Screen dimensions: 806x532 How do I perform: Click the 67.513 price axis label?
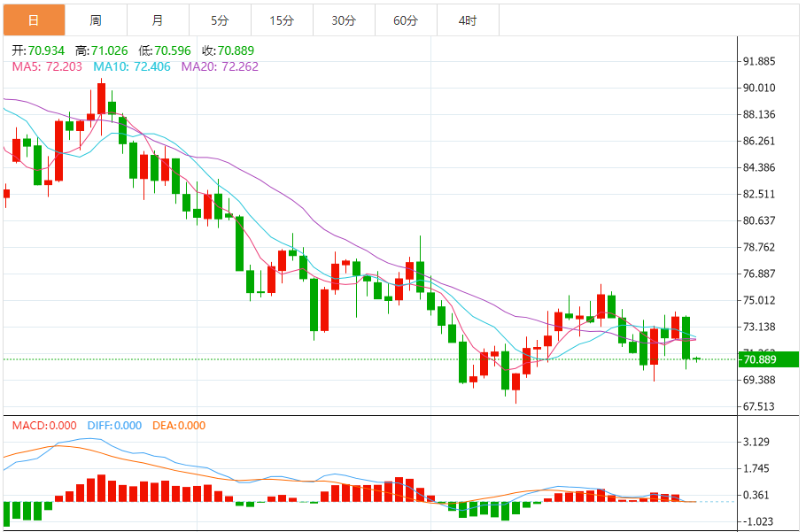(x=759, y=406)
